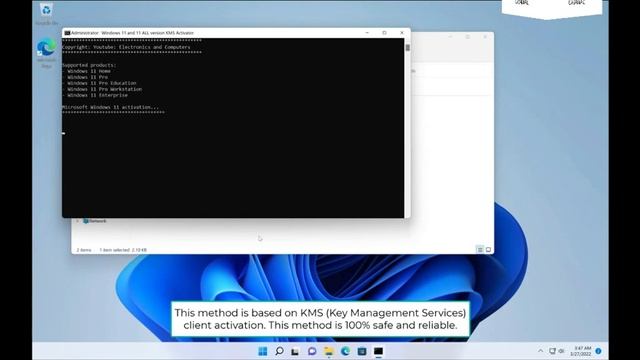Select the Network item in File Explorer
This screenshot has width=640, height=360.
click(x=95, y=221)
